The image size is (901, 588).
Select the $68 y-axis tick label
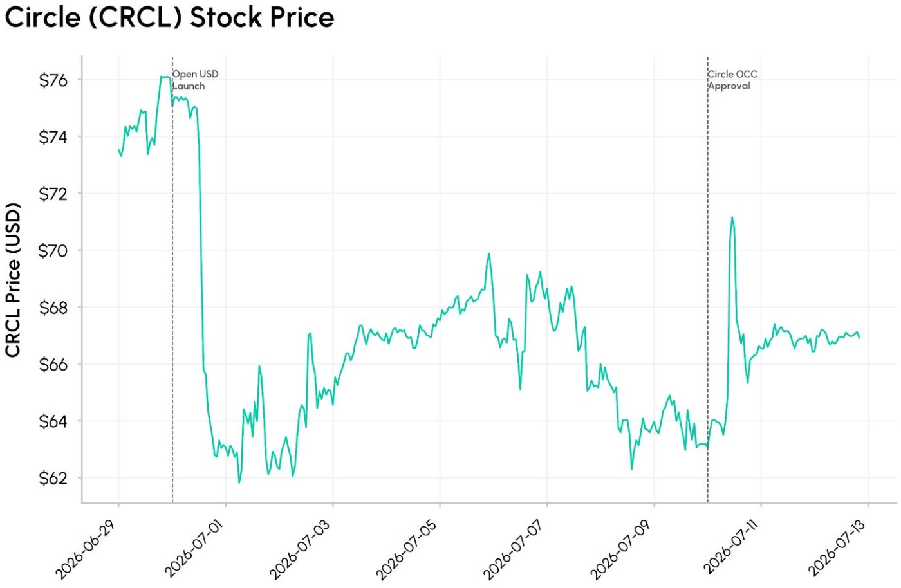point(53,308)
